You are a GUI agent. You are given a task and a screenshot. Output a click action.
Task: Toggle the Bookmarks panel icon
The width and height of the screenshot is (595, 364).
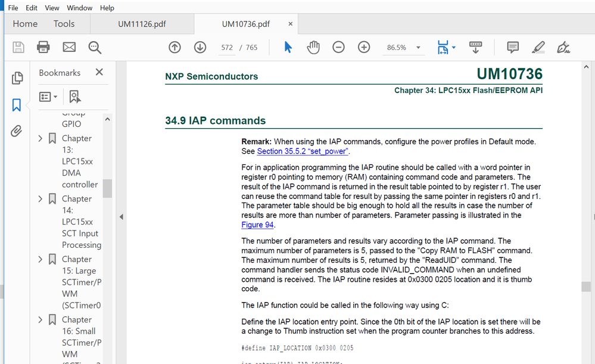point(16,105)
